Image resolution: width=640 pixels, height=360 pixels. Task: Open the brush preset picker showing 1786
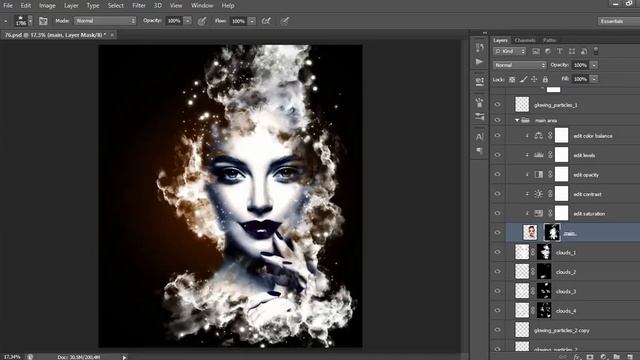click(24, 21)
